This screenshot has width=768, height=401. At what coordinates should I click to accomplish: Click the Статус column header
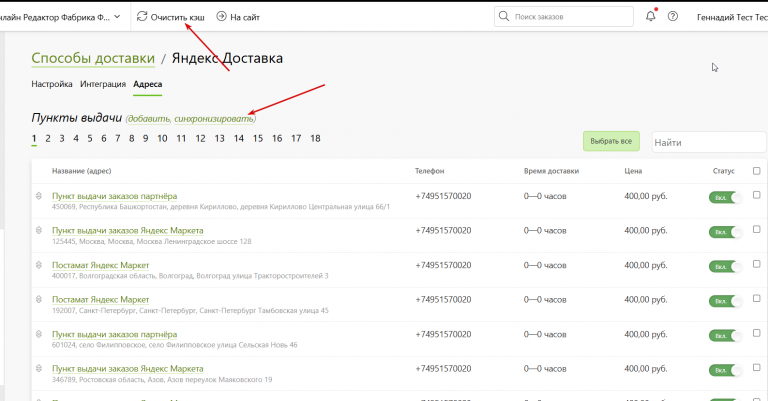(x=724, y=171)
